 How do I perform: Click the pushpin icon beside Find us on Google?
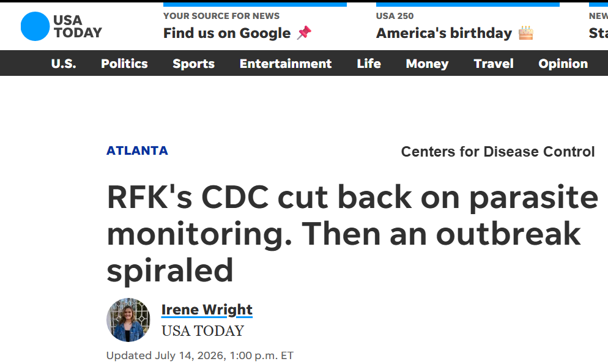tap(305, 33)
